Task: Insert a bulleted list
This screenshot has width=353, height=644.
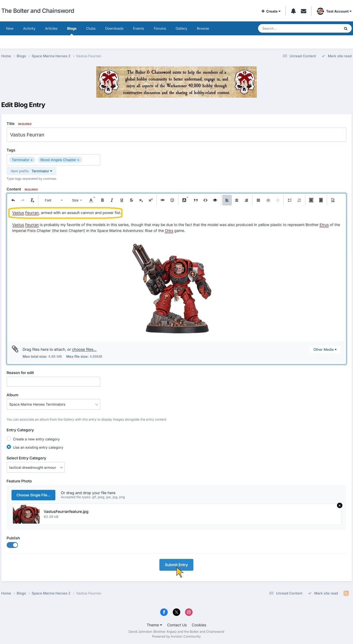Action: click(290, 200)
